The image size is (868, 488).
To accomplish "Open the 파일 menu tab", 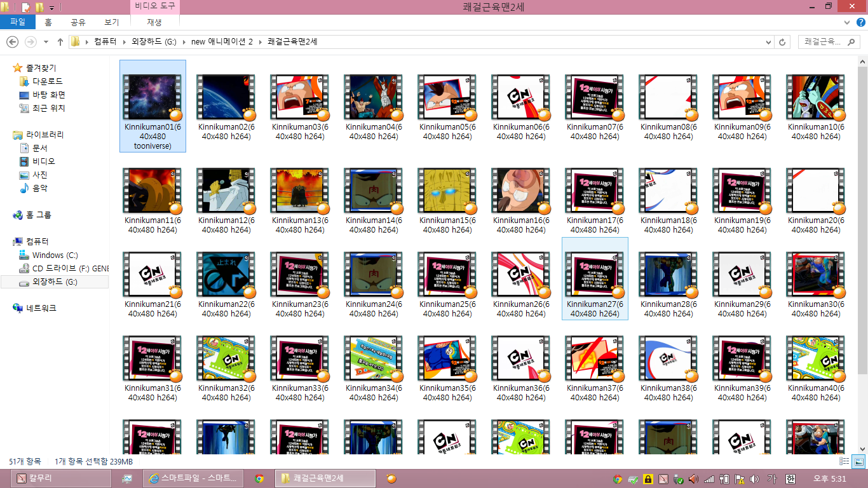I will 18,22.
